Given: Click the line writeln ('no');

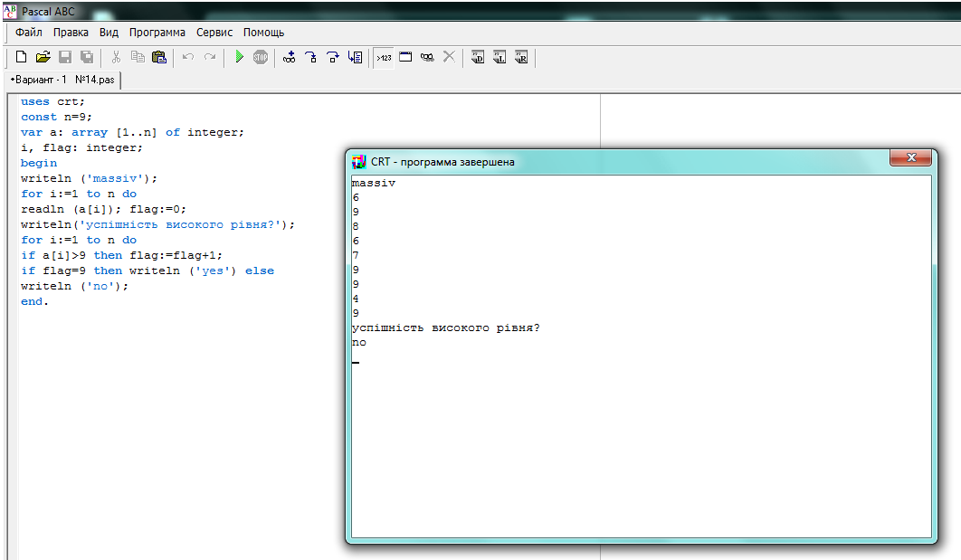Looking at the screenshot, I should [75, 286].
